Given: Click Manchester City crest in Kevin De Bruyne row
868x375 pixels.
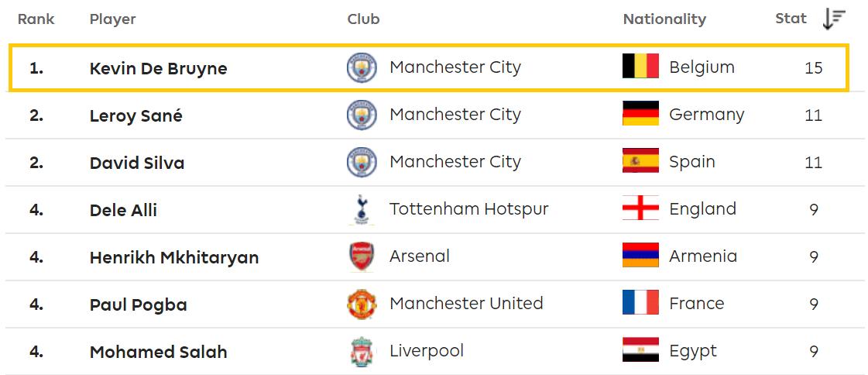Looking at the screenshot, I should (x=362, y=68).
